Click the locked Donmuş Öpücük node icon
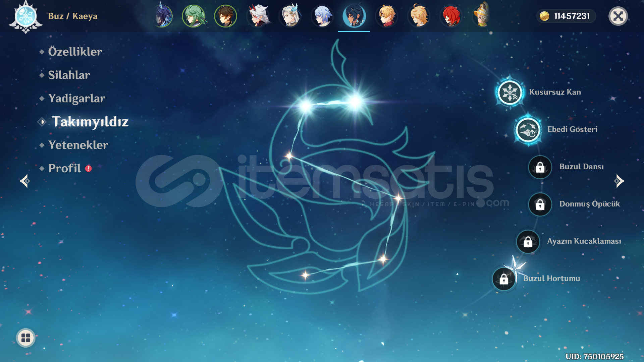 (540, 204)
